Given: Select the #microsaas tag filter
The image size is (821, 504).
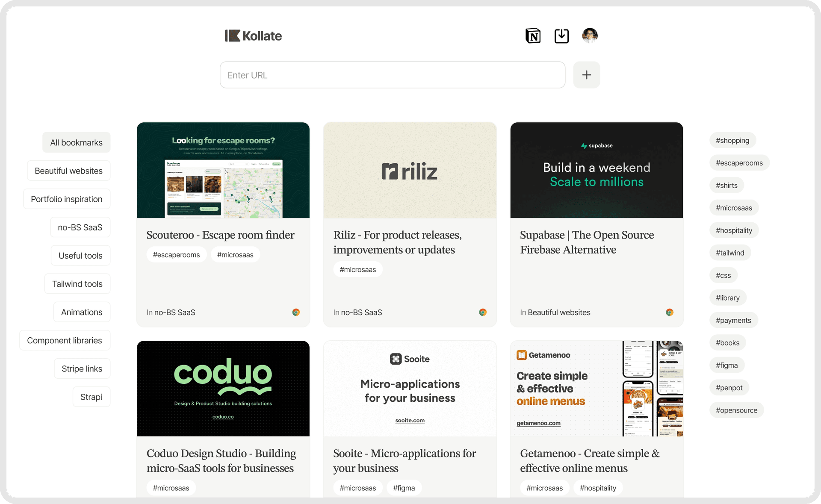Looking at the screenshot, I should click(734, 207).
